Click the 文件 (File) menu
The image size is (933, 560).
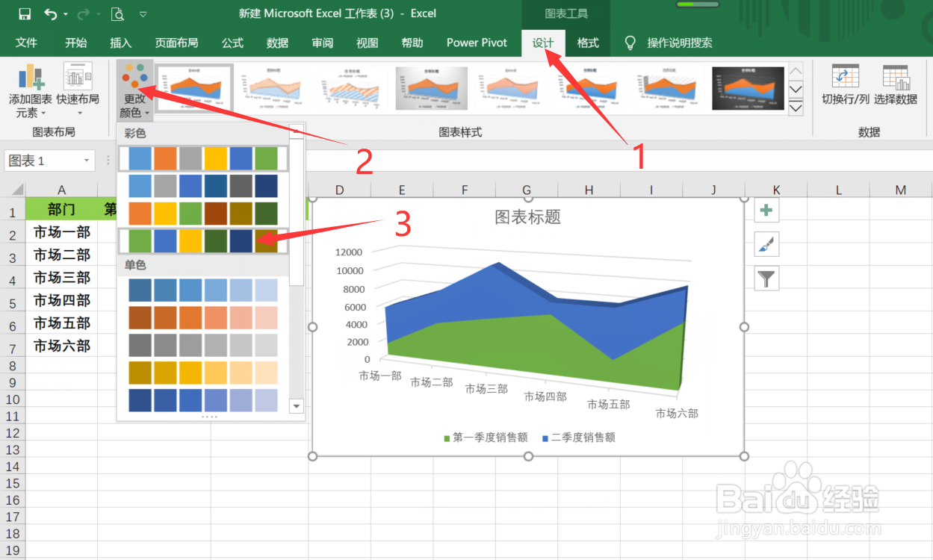[27, 43]
